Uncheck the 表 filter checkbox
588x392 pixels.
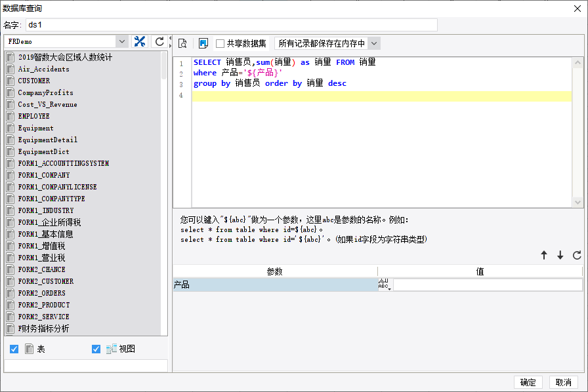point(14,349)
